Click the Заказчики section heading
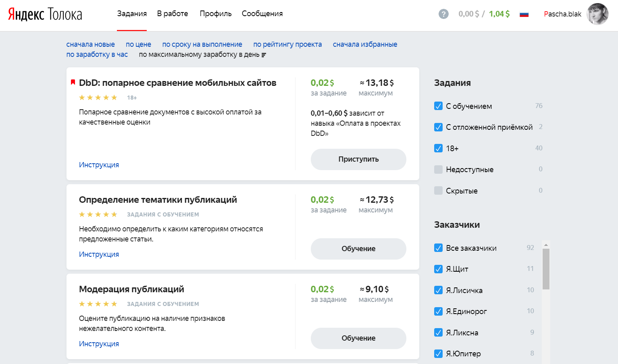Image resolution: width=618 pixels, height=364 pixels. pos(457,225)
